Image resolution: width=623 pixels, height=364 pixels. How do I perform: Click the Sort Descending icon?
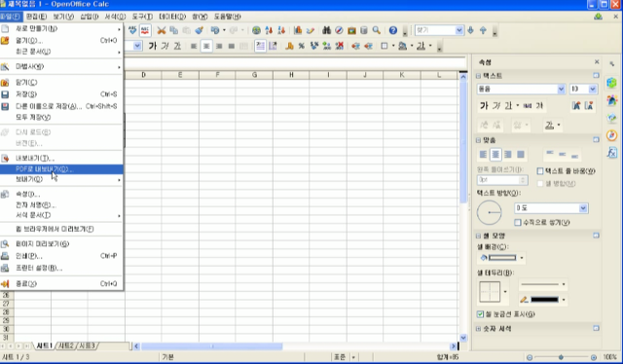point(281,30)
